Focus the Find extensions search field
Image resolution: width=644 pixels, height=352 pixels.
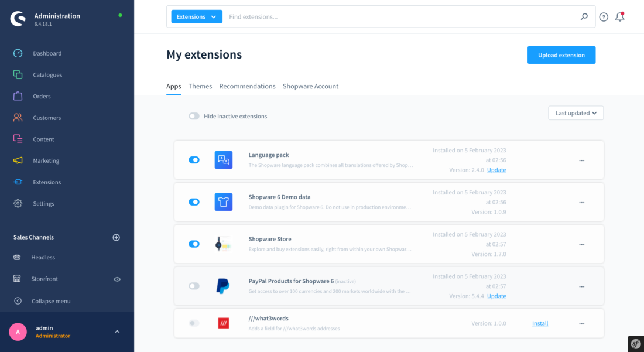tap(403, 16)
